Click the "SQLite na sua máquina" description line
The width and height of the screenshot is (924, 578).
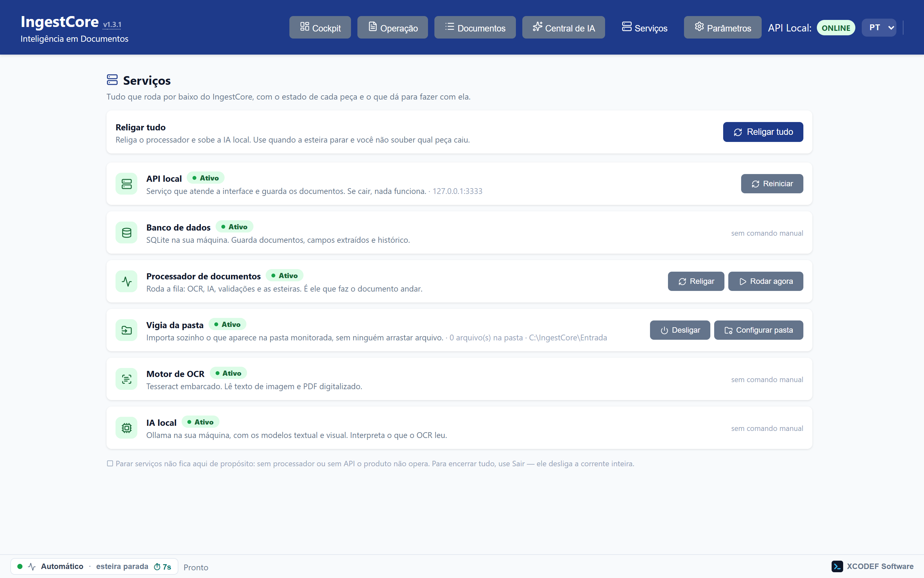(x=278, y=240)
